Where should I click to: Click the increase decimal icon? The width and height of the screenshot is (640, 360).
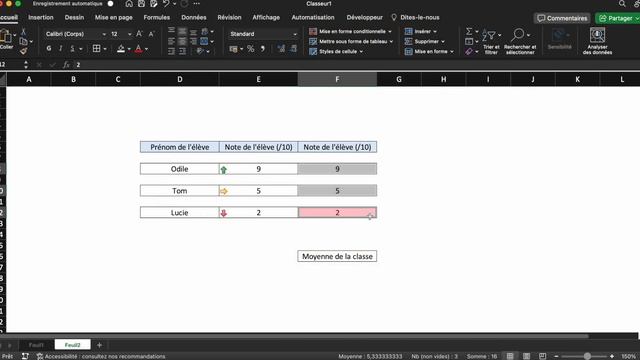pos(281,49)
